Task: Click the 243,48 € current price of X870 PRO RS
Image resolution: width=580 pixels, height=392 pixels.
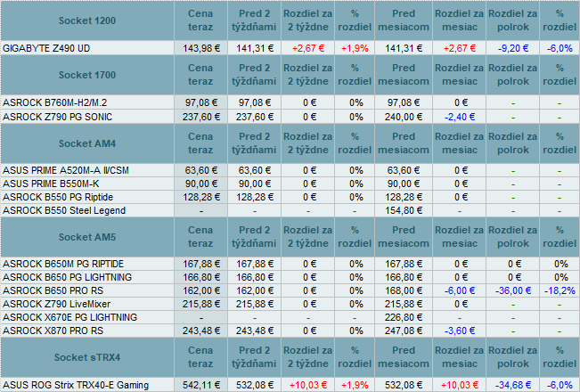Action: tap(201, 331)
